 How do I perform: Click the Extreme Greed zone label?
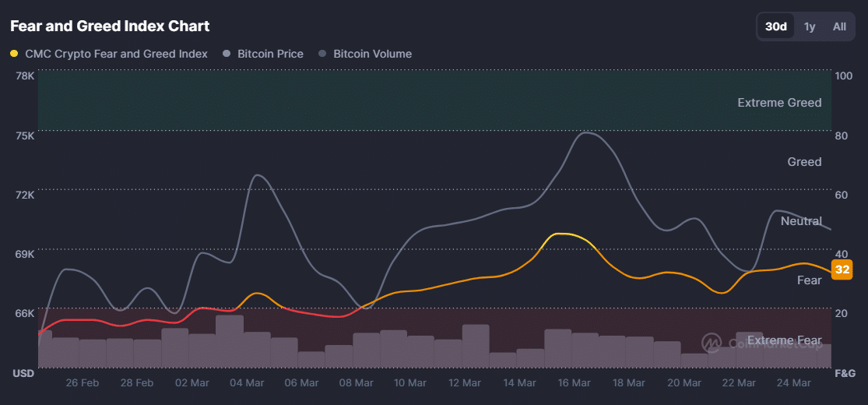coord(779,103)
